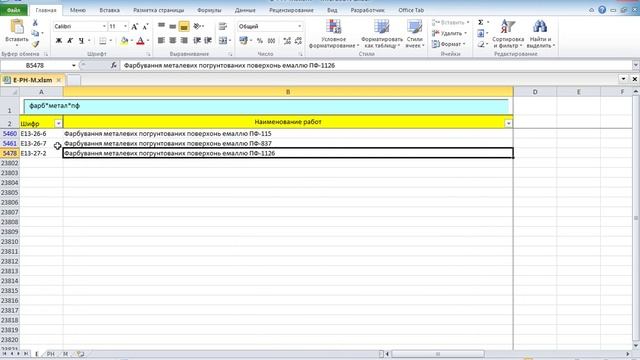Click the cell borders icon
The image size is (640, 360).
[x=102, y=40]
